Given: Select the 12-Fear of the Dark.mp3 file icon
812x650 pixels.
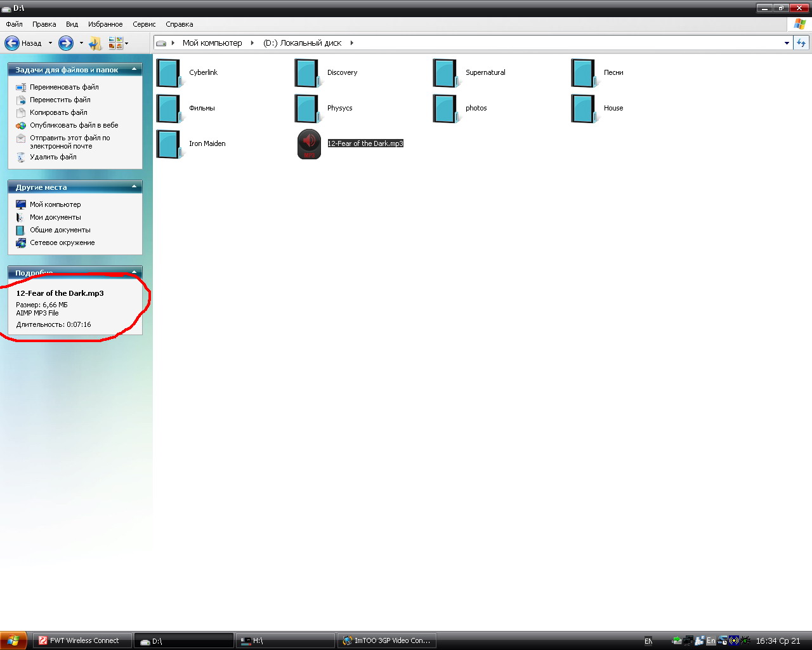Looking at the screenshot, I should [x=309, y=144].
